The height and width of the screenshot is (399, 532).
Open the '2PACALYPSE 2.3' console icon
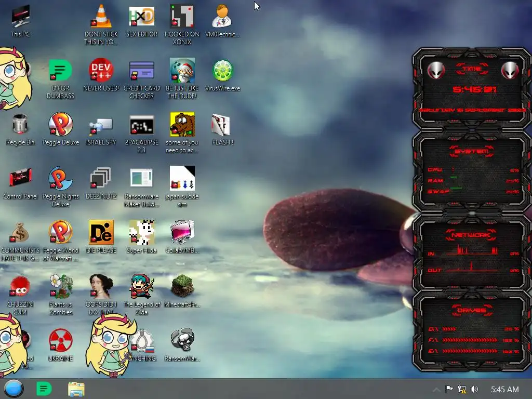tap(142, 134)
